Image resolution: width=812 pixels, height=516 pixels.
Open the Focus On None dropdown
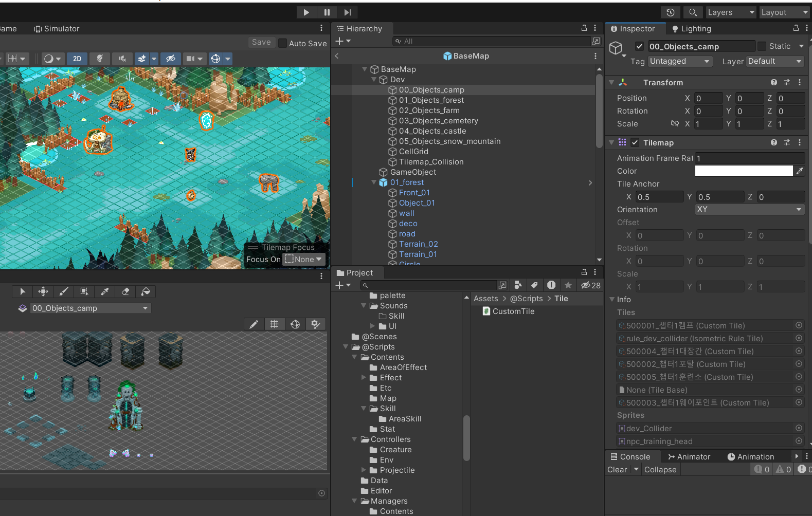304,260
